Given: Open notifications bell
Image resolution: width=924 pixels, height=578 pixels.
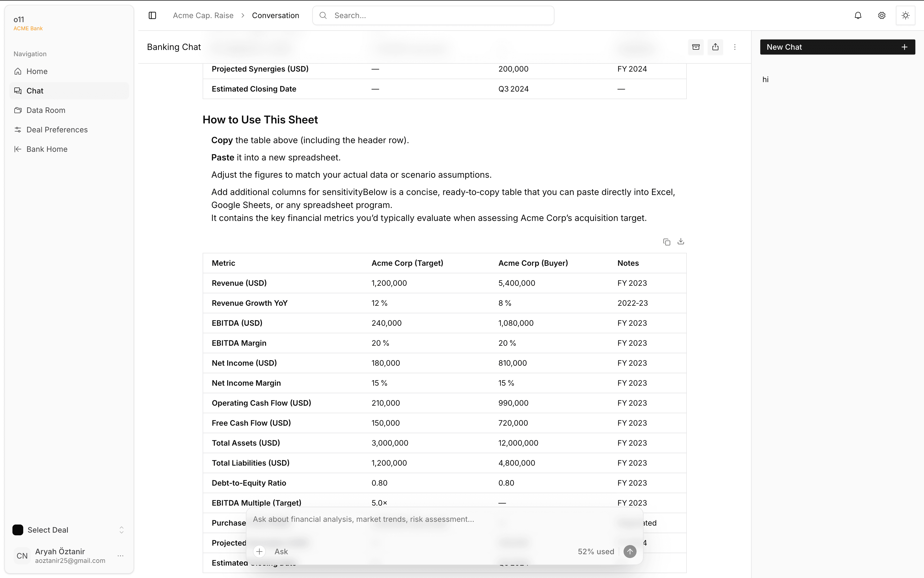Looking at the screenshot, I should coord(858,15).
